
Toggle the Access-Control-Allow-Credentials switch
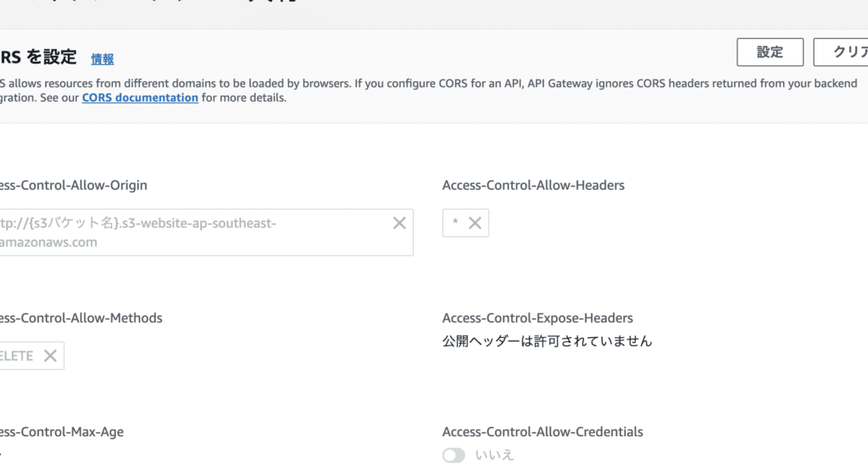(x=454, y=456)
